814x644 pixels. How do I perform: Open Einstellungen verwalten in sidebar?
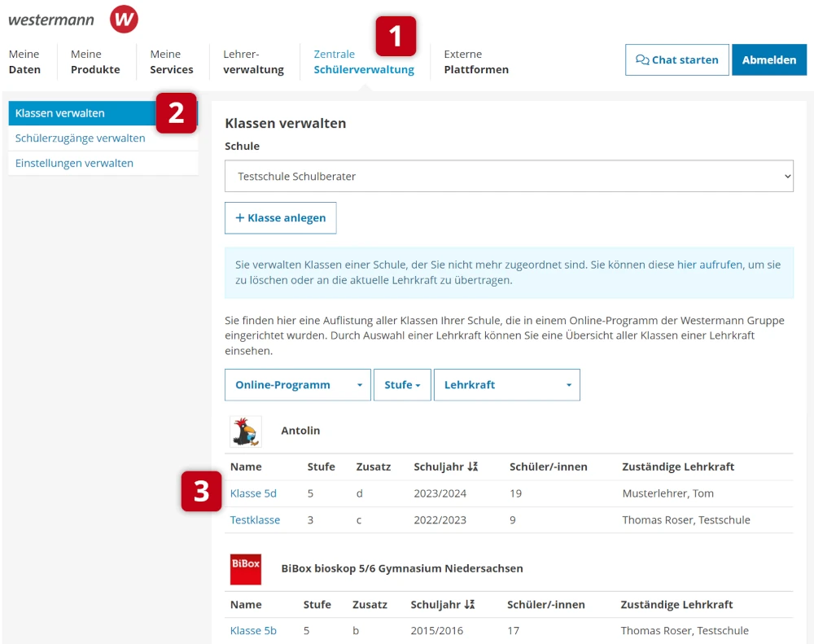[x=74, y=164]
